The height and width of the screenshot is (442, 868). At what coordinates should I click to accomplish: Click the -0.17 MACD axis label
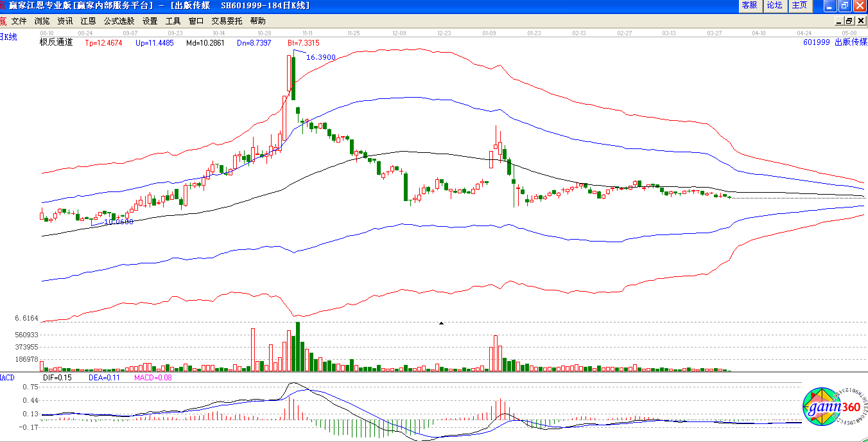pos(28,427)
